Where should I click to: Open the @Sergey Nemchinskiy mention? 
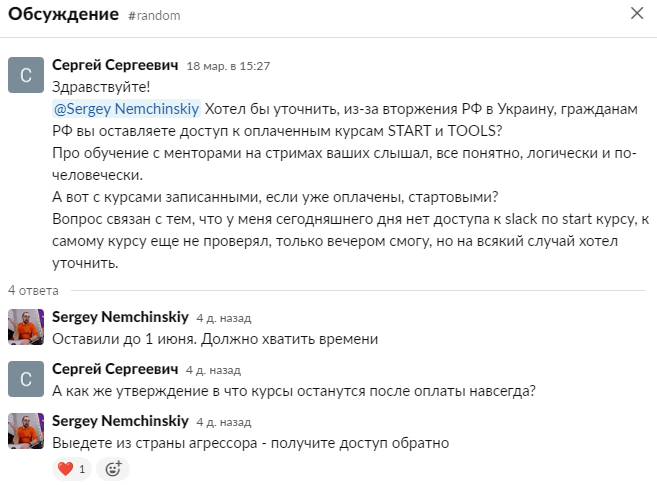click(x=126, y=108)
